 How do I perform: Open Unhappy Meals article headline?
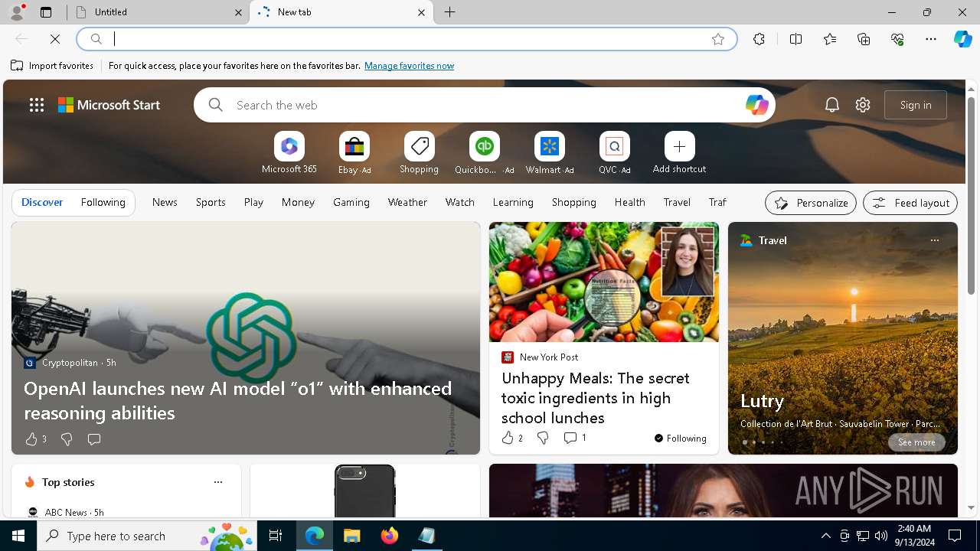click(596, 398)
